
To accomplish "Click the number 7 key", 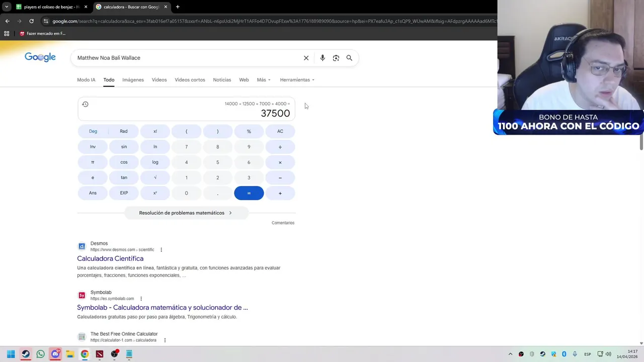I will coord(186,147).
